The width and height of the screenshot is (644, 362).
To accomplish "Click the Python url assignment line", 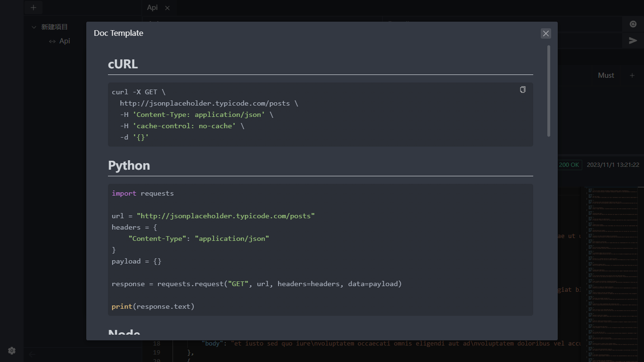I will 213,216.
